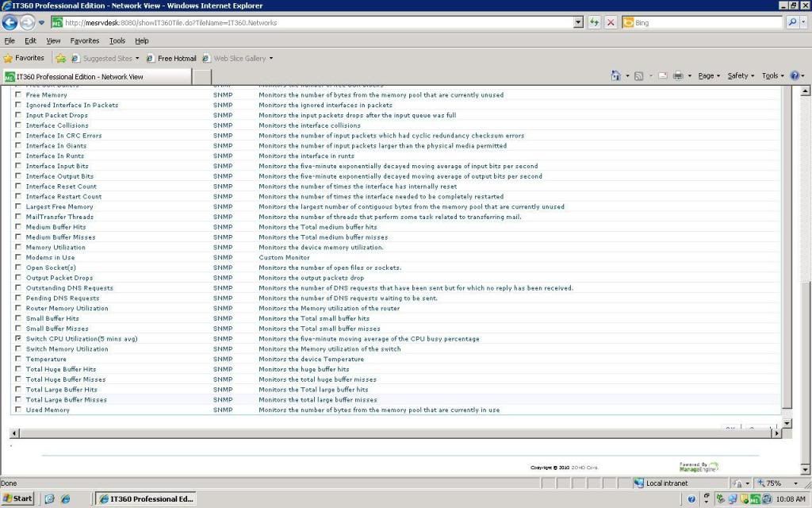The image size is (812, 508).
Task: Open the Edit menu
Action: (x=31, y=40)
